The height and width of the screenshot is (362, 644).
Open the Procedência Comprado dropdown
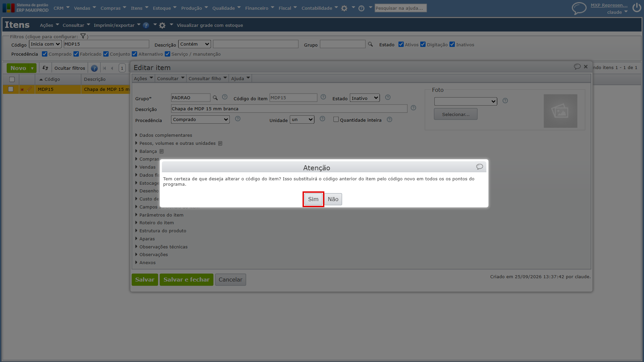[200, 120]
